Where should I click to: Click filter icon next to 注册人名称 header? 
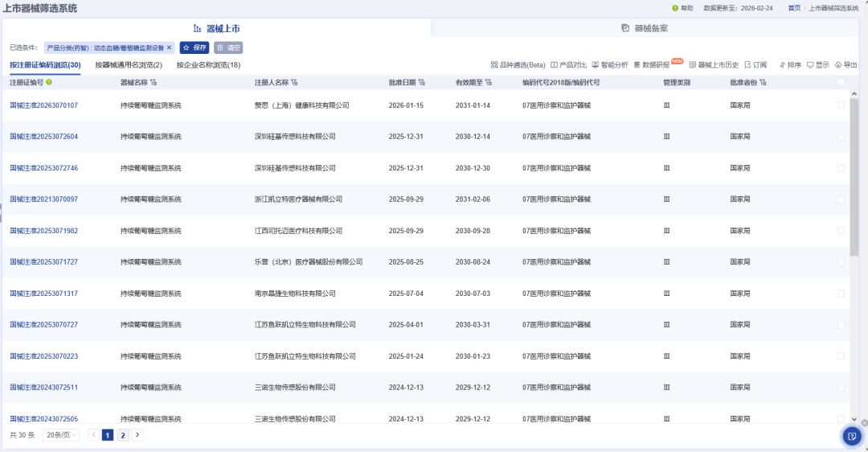(x=294, y=83)
